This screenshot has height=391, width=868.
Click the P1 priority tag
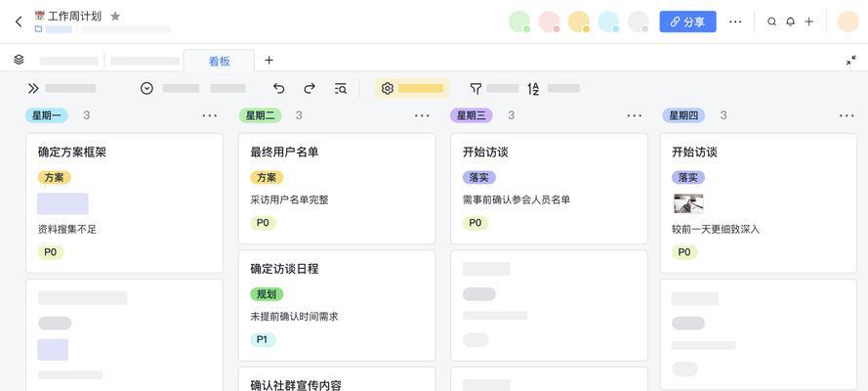point(263,339)
